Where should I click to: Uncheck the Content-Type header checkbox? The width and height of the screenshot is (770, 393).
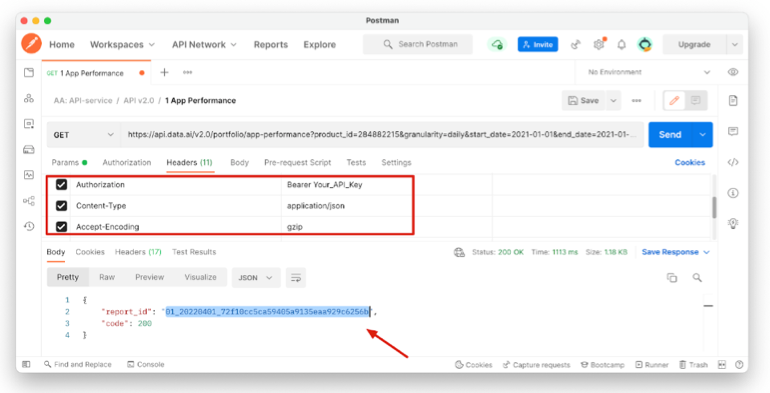pyautogui.click(x=61, y=206)
